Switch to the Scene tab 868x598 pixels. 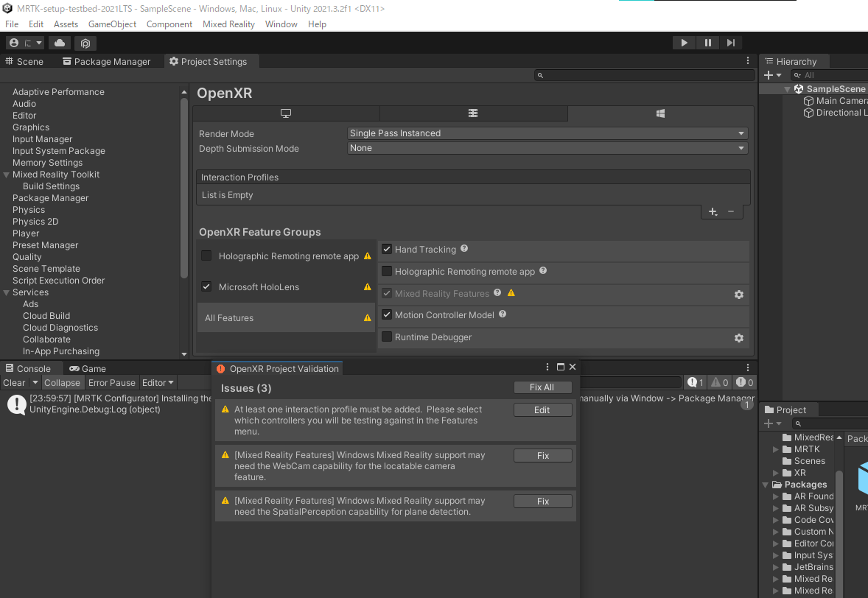click(x=24, y=61)
